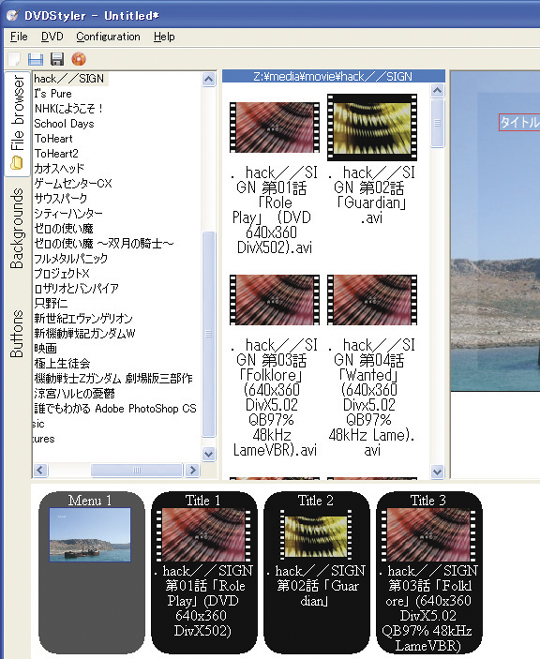Click thumbnail pane scroll down arrow
The height and width of the screenshot is (659, 540).
coord(437,472)
